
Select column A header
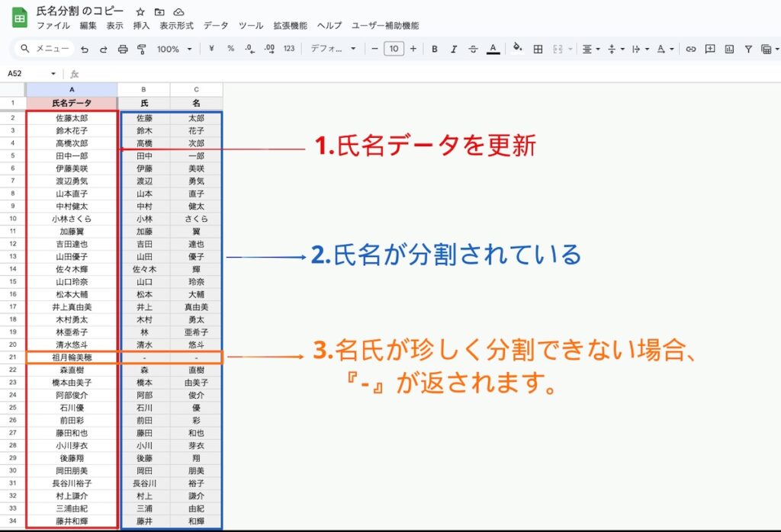(x=72, y=90)
